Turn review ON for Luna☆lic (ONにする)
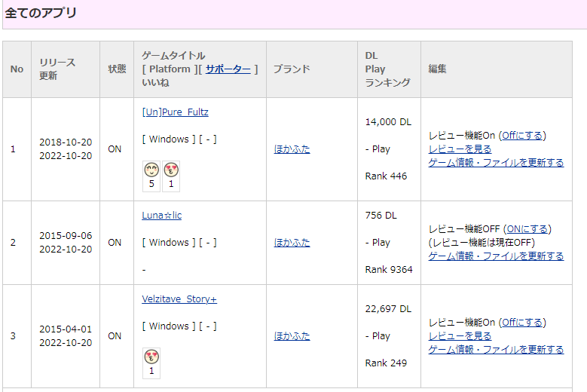This screenshot has width=587, height=392. 527,228
